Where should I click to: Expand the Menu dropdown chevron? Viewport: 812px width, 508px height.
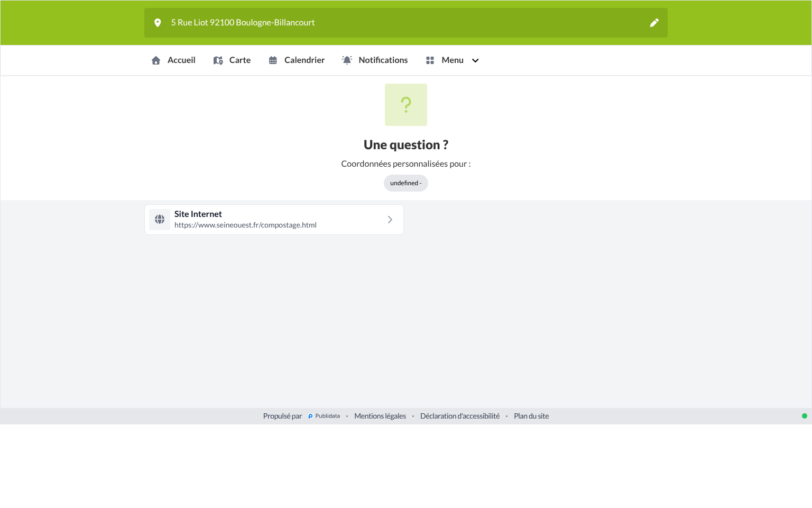(x=475, y=60)
